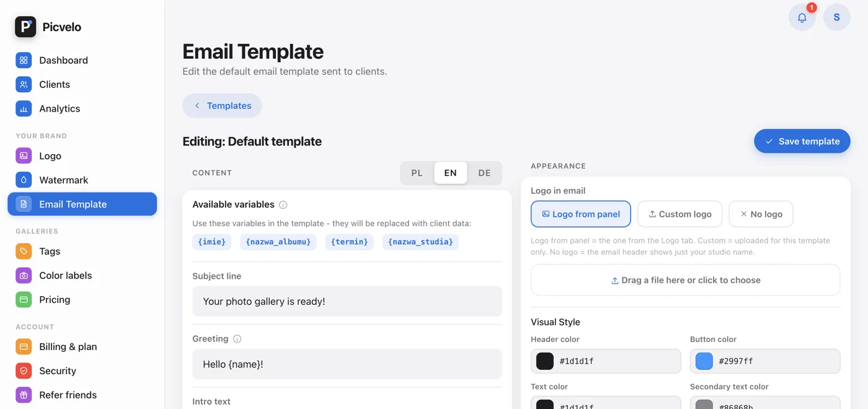Click the Dashboard grid icon

24,60
